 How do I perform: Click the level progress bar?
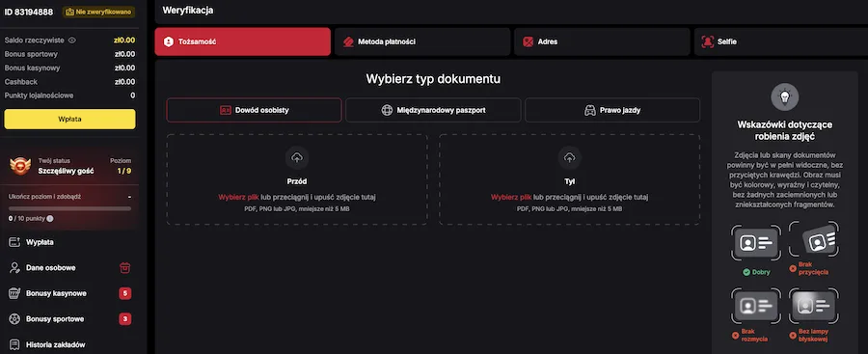tap(69, 209)
